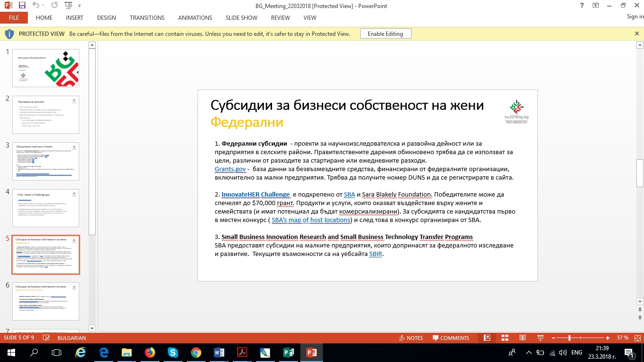Click the Save icon in title bar
Viewport: 644px width, 362px height.
click(22, 6)
